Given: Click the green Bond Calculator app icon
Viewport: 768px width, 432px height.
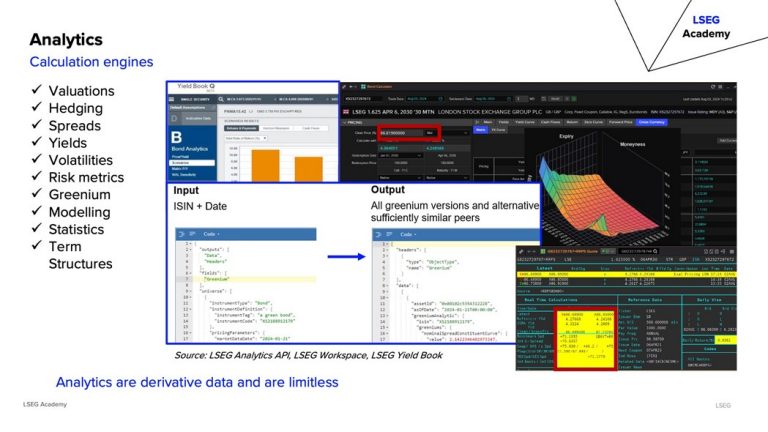Looking at the screenshot, I should pos(363,87).
